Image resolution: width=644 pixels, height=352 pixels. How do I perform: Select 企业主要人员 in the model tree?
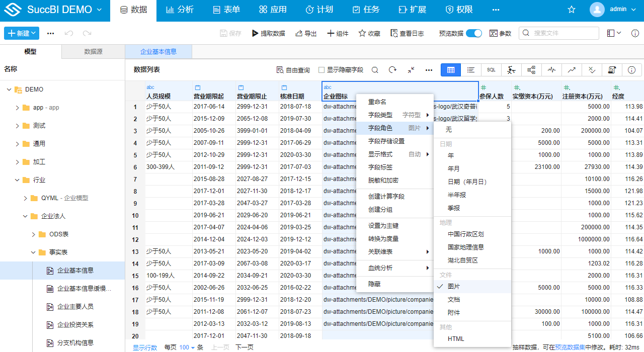pos(75,306)
